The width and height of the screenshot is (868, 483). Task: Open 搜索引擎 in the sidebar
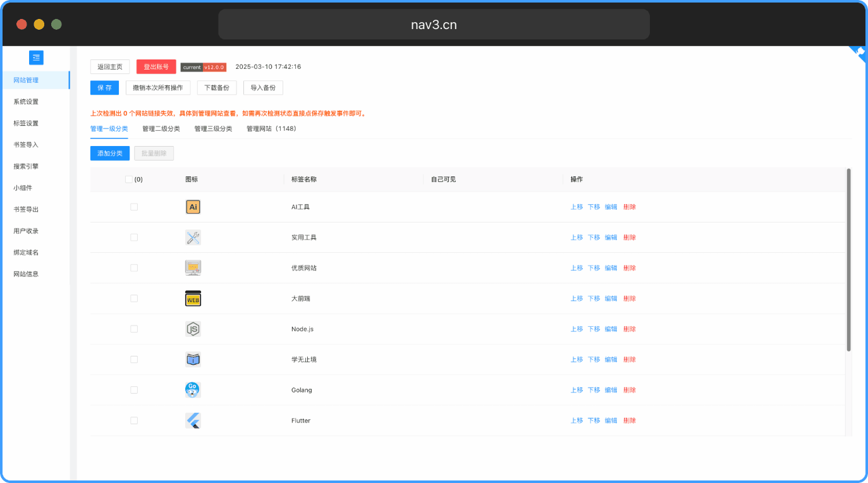pos(35,166)
